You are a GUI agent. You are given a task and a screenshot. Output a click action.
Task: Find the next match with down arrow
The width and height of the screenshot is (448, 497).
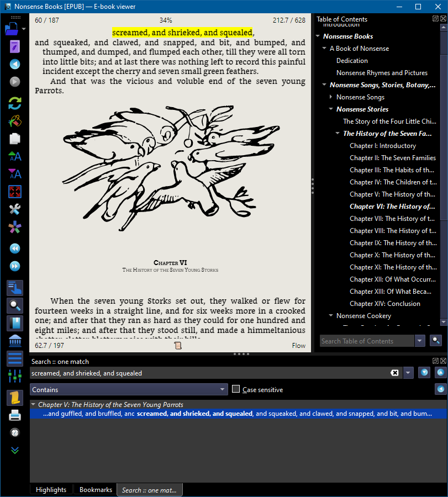pyautogui.click(x=424, y=372)
